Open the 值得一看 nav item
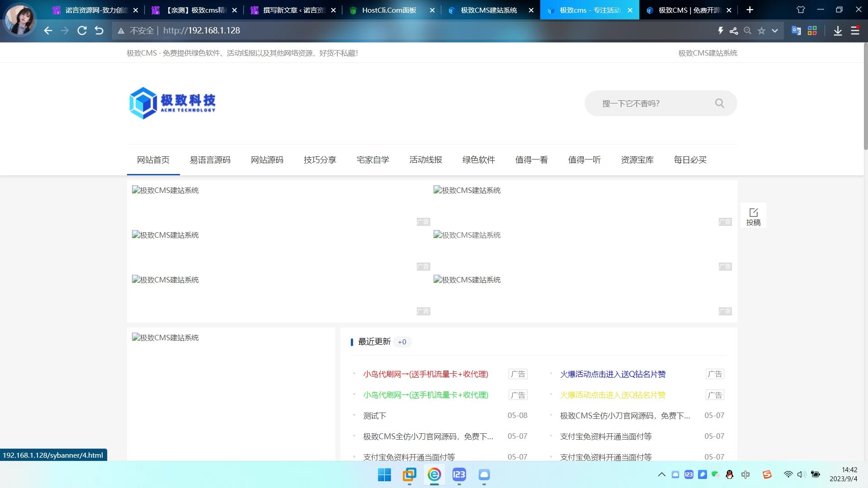This screenshot has width=868, height=488. 532,160
